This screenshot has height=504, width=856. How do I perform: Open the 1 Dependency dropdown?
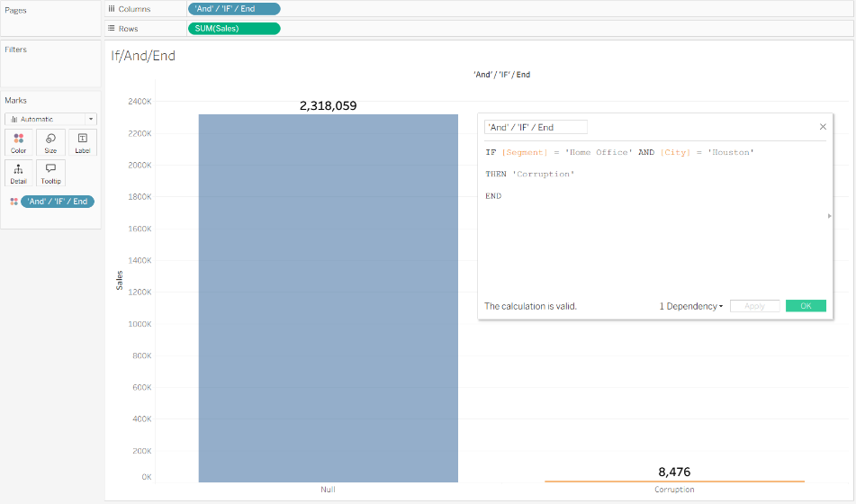(x=691, y=306)
